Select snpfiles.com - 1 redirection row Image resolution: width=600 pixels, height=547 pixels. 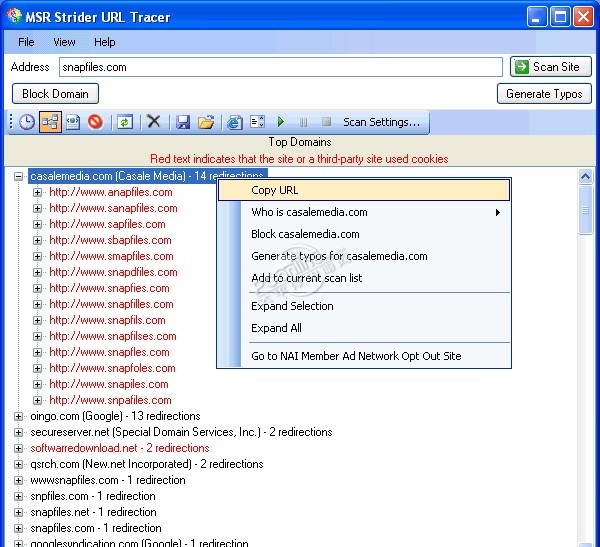coord(93,496)
